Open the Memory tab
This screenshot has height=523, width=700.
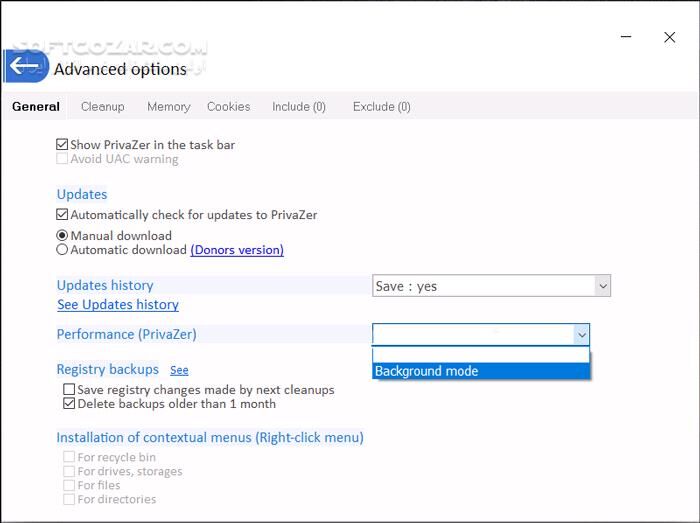click(x=168, y=107)
